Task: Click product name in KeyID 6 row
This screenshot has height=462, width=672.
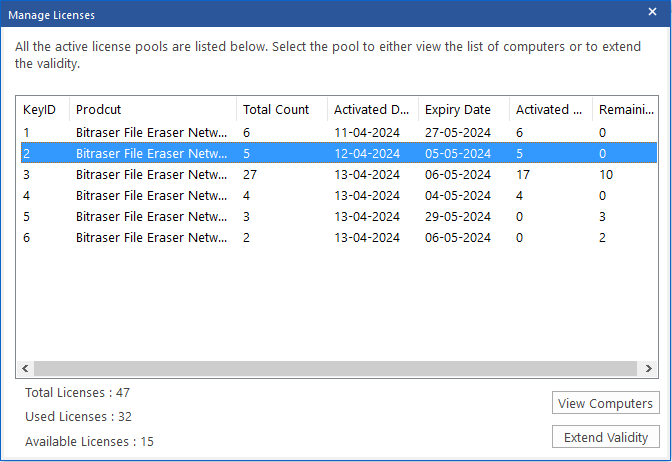Action: pyautogui.click(x=151, y=237)
